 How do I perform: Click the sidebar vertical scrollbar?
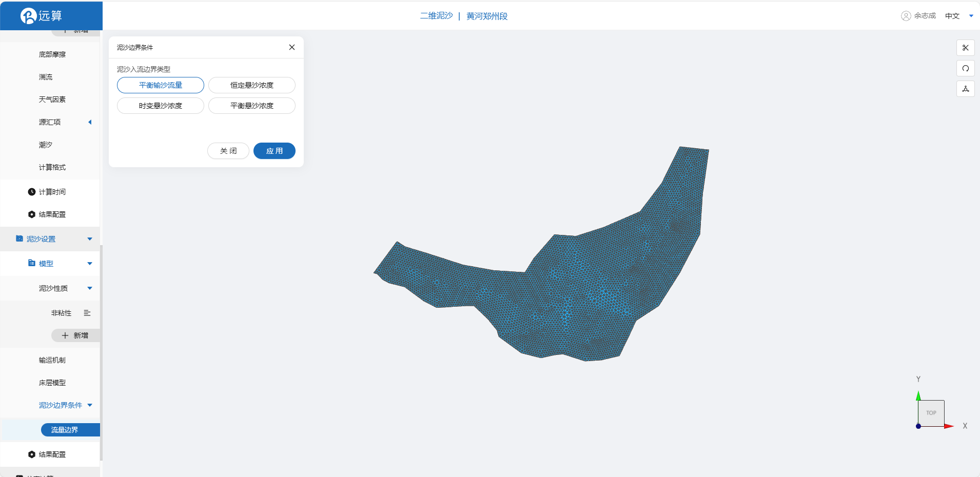point(101,353)
